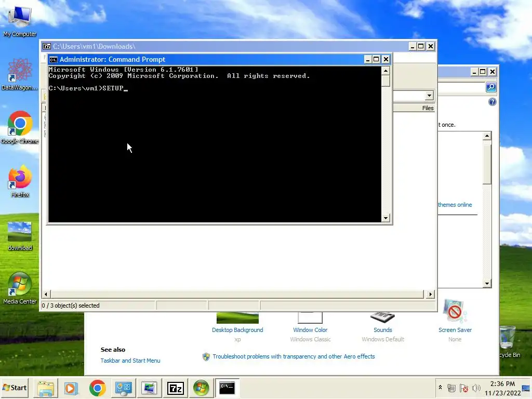Open Window Color settings

[310, 330]
